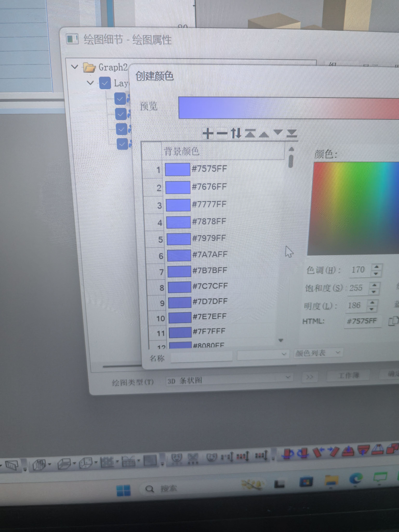The width and height of the screenshot is (399, 532).
Task: Click the flip order up-down arrows icon
Action: (x=236, y=133)
